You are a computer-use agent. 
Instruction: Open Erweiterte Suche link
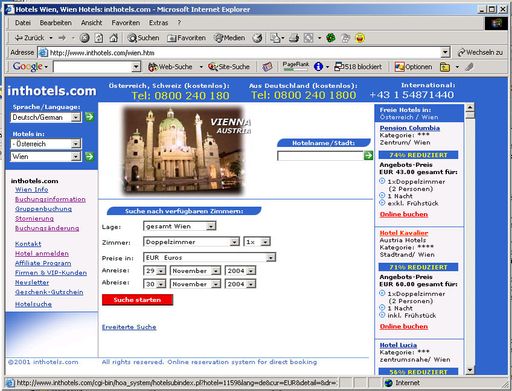129,327
